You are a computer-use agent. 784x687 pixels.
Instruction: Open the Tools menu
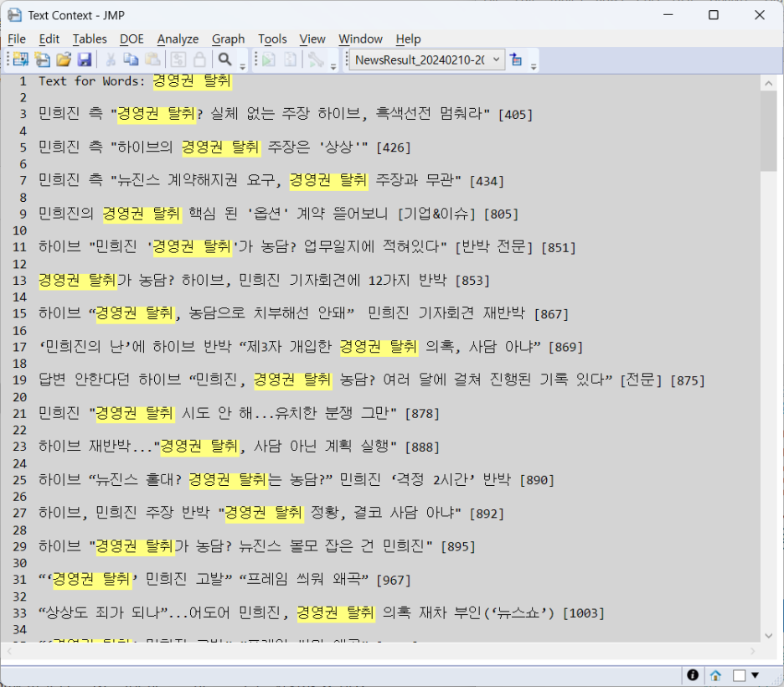272,39
